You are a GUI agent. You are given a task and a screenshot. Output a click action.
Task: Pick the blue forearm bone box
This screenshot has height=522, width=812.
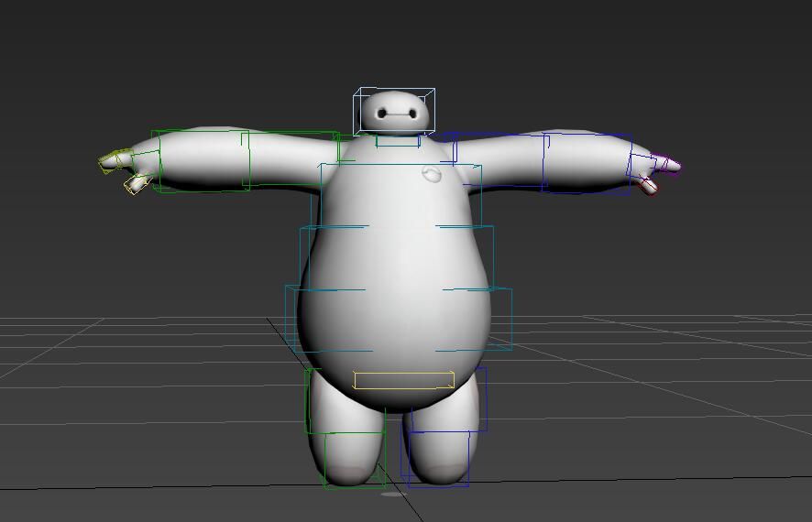coord(587,162)
